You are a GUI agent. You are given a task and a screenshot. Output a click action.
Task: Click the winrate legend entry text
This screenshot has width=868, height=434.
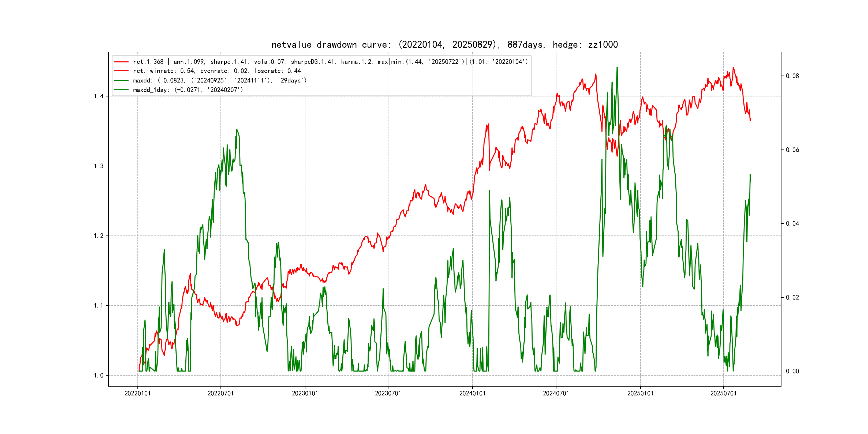pyautogui.click(x=217, y=71)
